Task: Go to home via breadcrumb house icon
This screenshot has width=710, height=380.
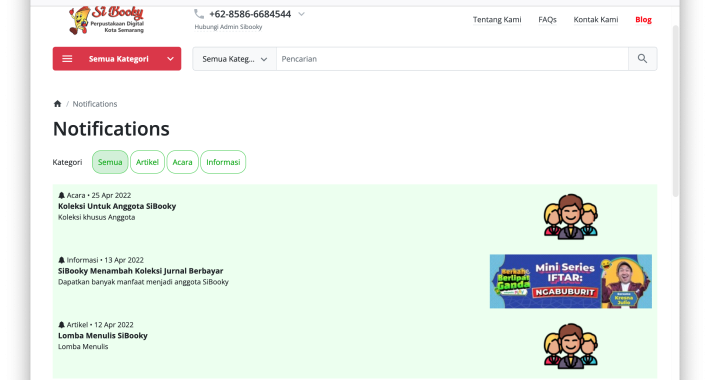Action: 58,104
